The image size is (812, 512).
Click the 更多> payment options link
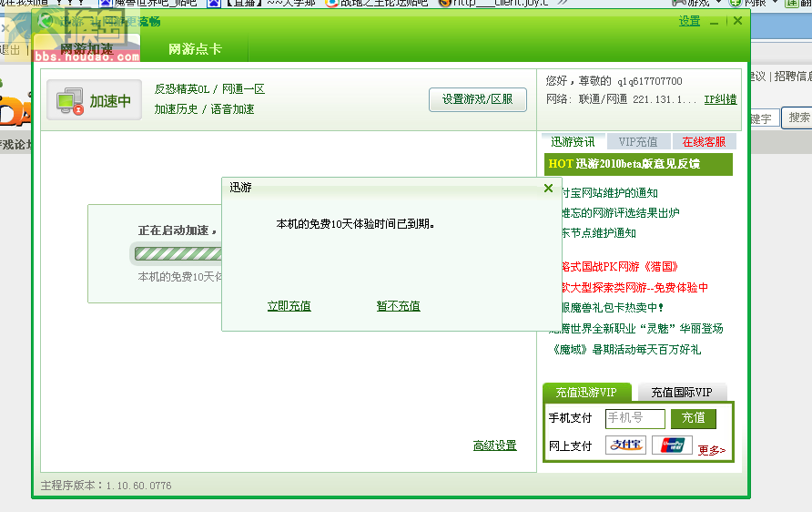pyautogui.click(x=712, y=450)
